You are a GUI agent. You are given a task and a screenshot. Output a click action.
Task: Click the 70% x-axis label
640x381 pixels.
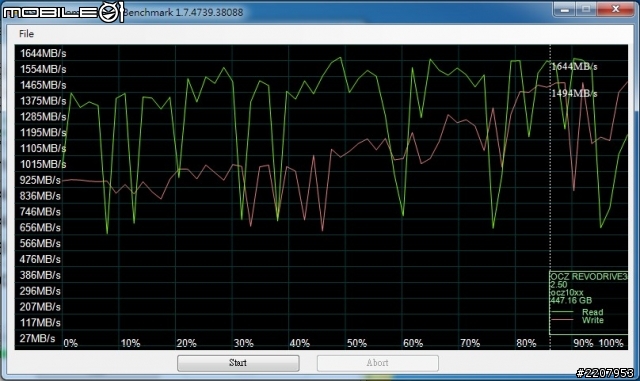(470, 343)
